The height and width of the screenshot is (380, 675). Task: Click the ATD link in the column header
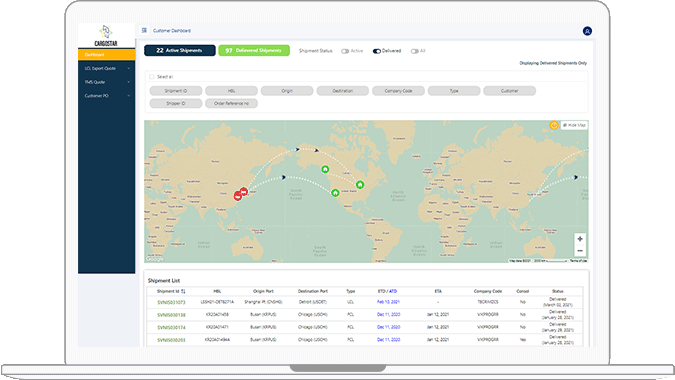pos(393,291)
